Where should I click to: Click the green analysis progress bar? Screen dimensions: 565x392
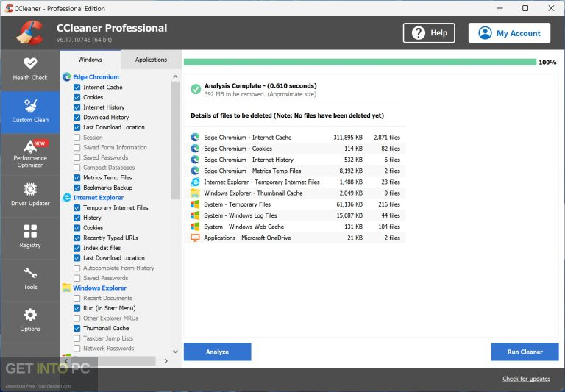(x=360, y=62)
